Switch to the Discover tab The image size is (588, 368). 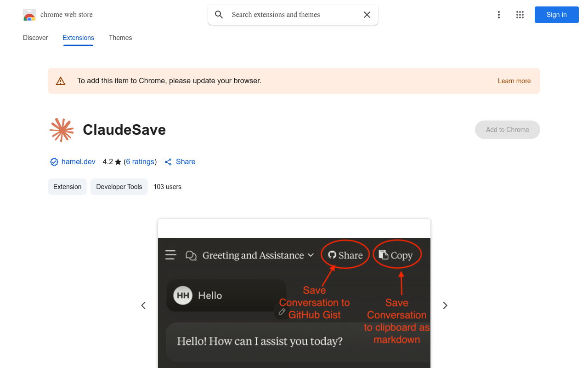pos(35,38)
